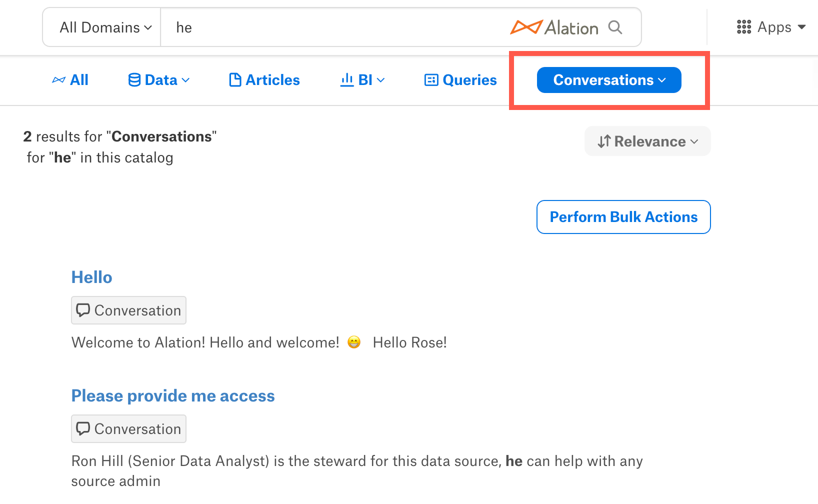Click the Data database icon
This screenshot has width=818, height=504.
[x=134, y=80]
